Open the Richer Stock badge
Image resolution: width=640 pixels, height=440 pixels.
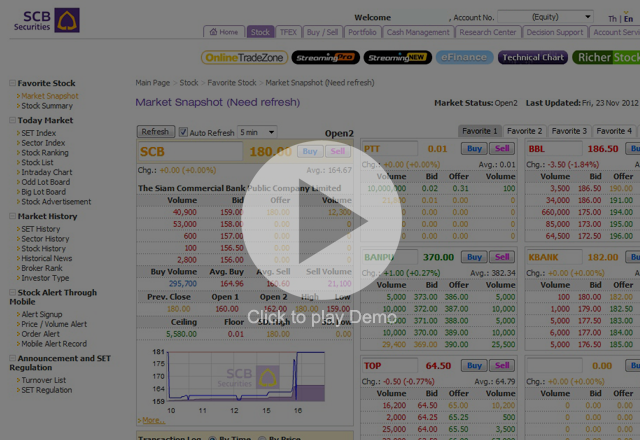pos(606,58)
